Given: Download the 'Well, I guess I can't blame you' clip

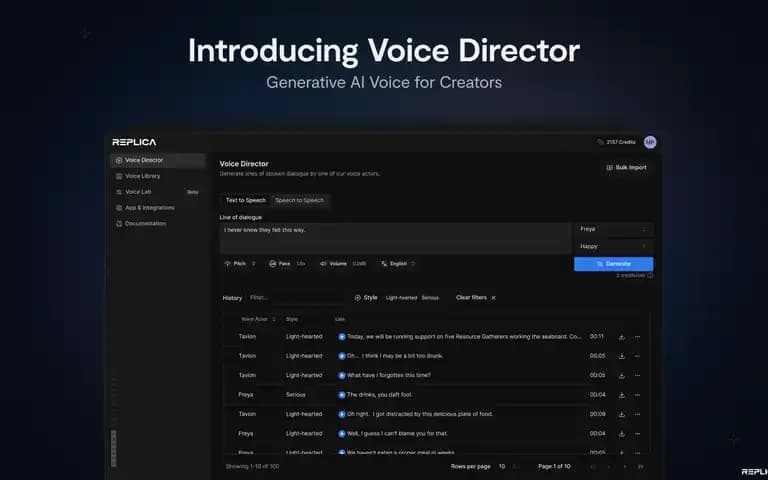Looking at the screenshot, I should [x=622, y=434].
